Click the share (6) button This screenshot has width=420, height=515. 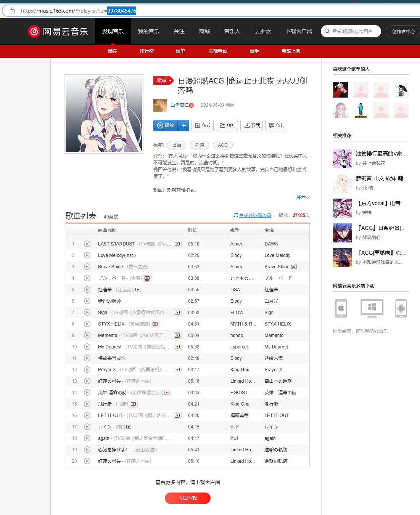227,125
